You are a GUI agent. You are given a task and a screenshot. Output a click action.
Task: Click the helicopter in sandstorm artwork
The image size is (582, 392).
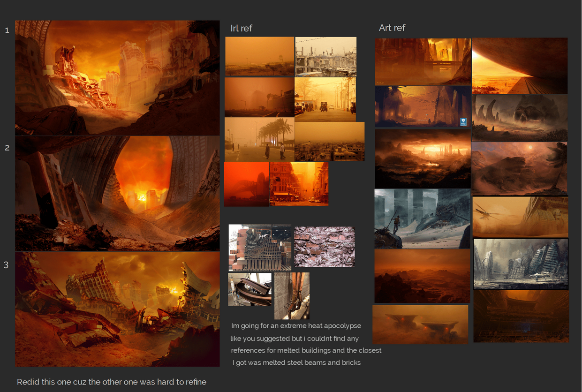(x=520, y=217)
